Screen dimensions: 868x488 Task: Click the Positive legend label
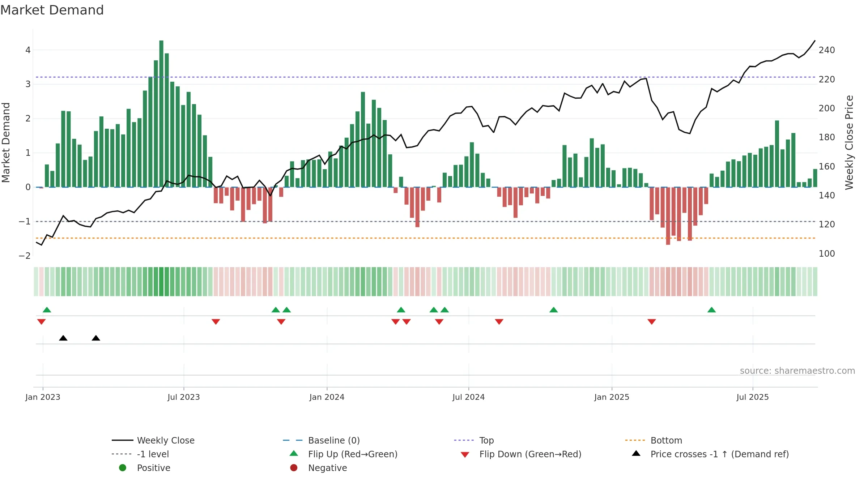click(x=153, y=468)
